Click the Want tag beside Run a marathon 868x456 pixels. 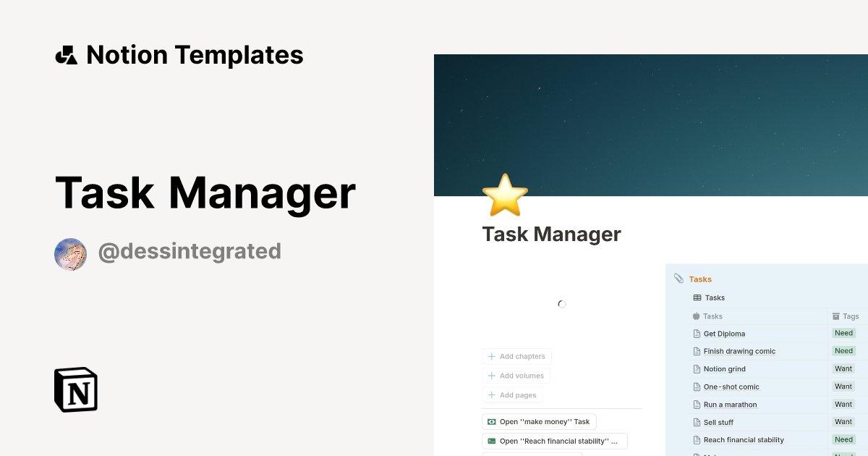coord(843,404)
